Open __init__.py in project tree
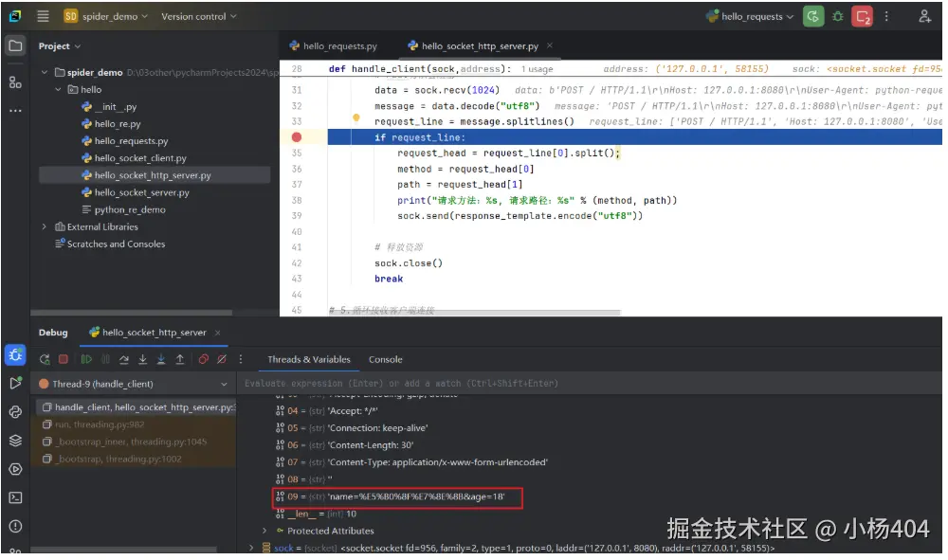This screenshot has width=948, height=560. (109, 107)
